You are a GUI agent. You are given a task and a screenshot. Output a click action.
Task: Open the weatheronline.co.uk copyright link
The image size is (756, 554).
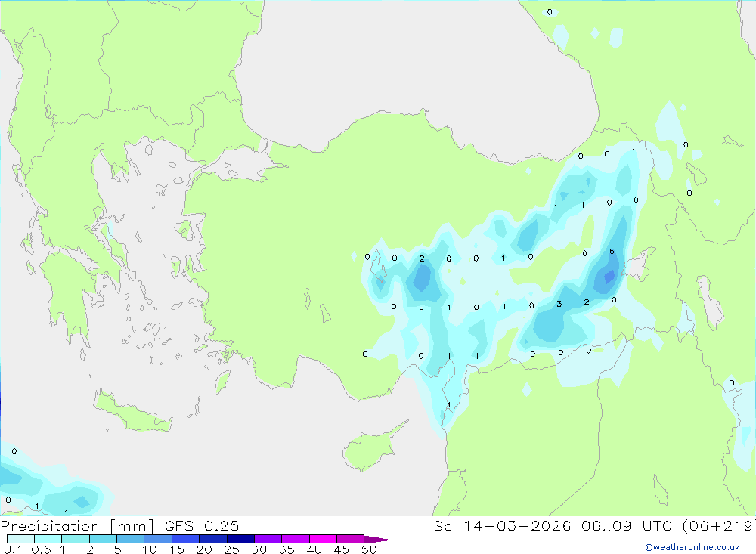pos(692,547)
